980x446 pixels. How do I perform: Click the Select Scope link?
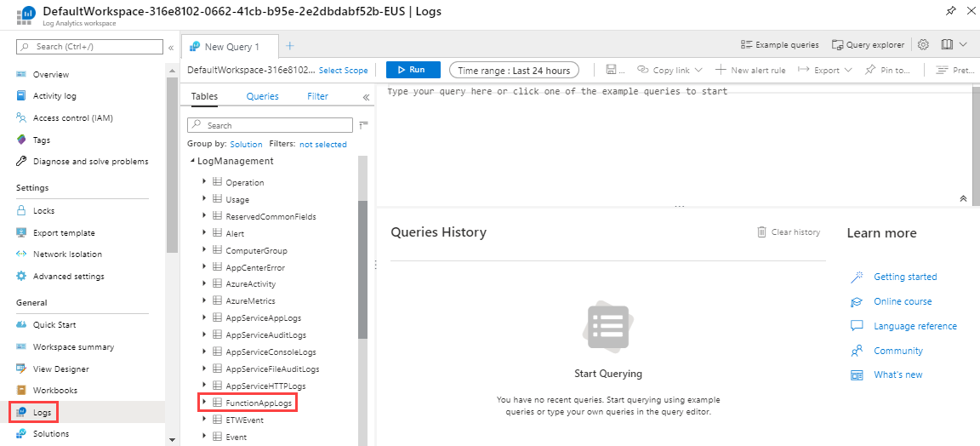[343, 70]
